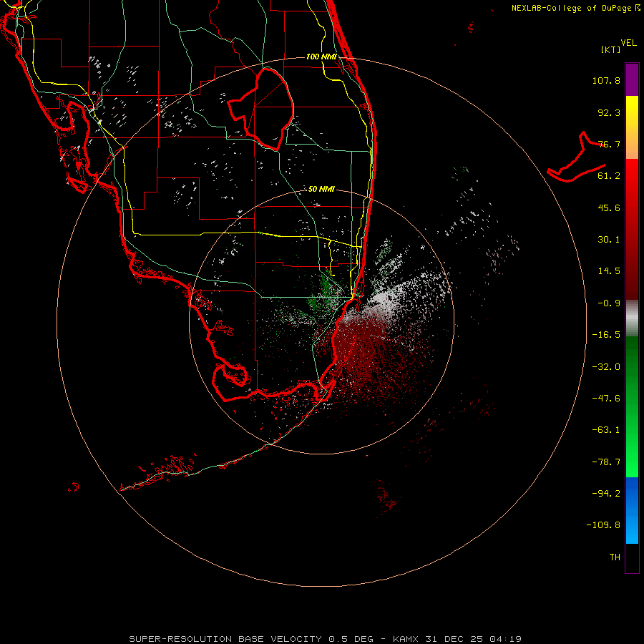Click the VEL legend title
This screenshot has height=644, width=644.
click(628, 43)
